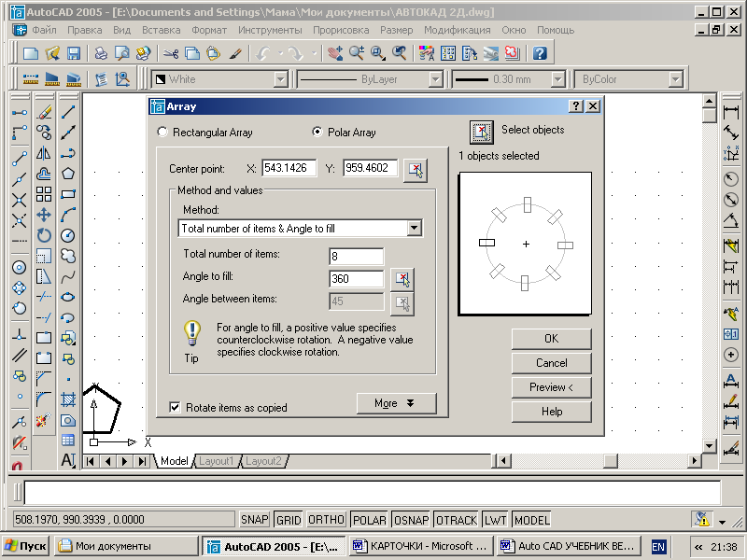Cut selection with scissors icon
The image size is (747, 560).
point(171,53)
